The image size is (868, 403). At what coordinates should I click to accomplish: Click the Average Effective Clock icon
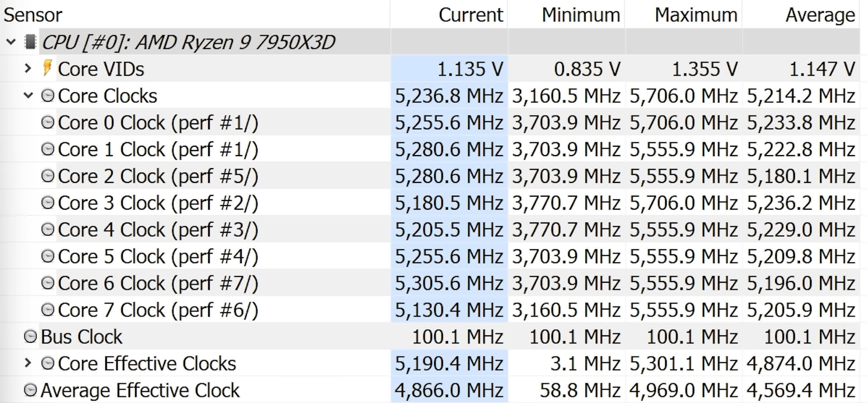[30, 390]
